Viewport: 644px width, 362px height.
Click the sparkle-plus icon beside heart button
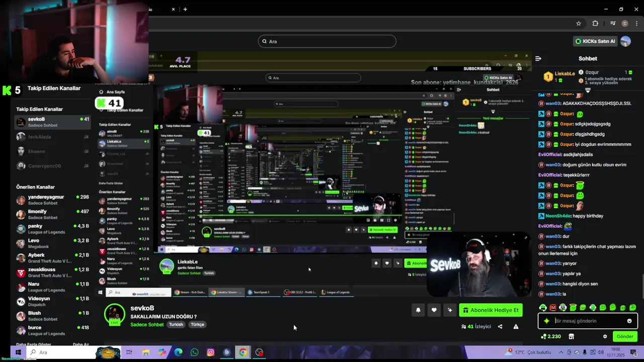click(x=450, y=310)
